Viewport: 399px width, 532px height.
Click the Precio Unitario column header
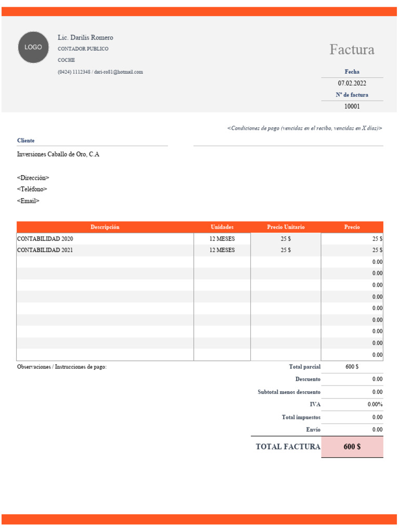286,227
